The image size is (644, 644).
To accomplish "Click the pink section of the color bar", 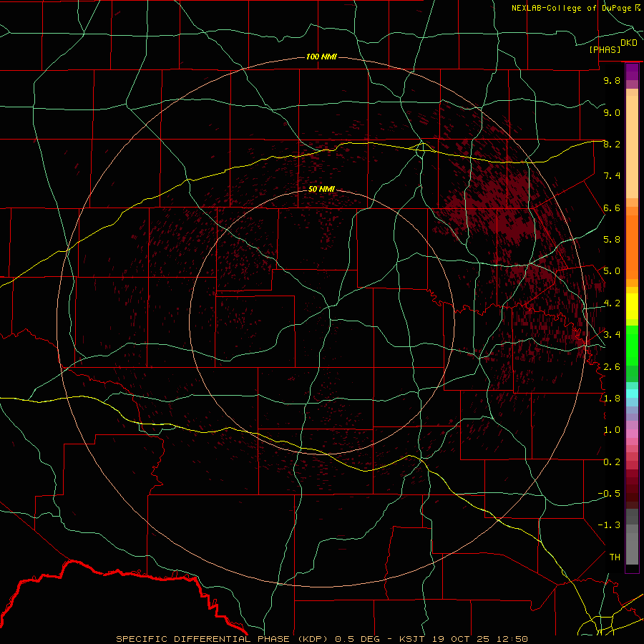I will [x=632, y=434].
